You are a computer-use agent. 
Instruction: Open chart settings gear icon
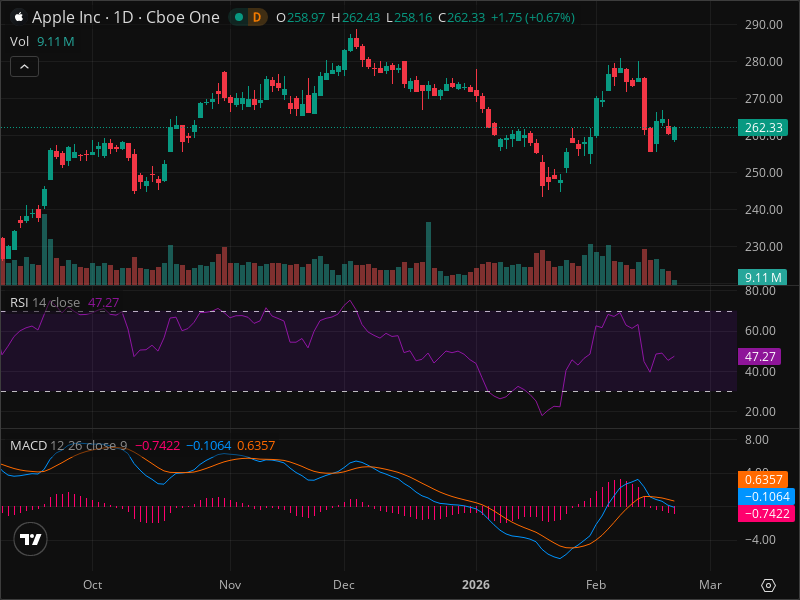coord(768,585)
